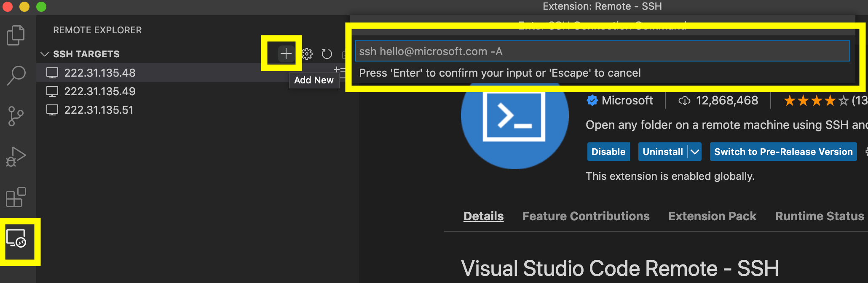Open the Extensions view
Image resolution: width=868 pixels, height=283 pixels.
click(x=16, y=197)
